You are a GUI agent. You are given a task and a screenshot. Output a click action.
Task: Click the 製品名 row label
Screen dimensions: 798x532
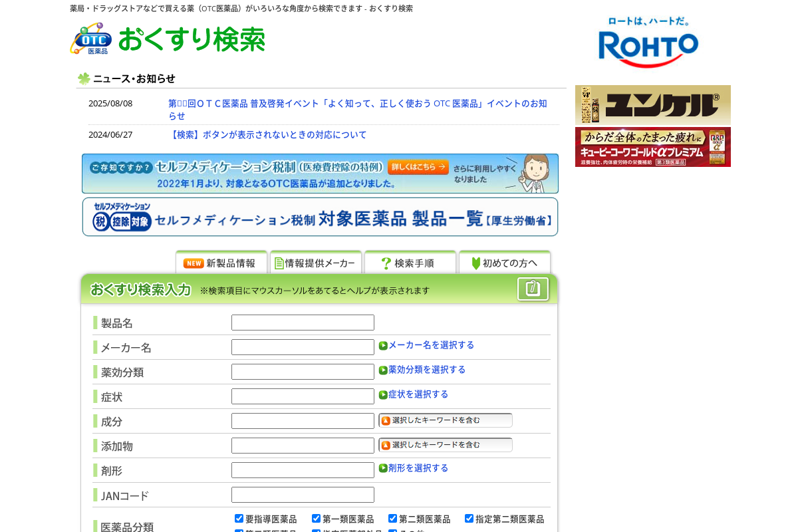point(117,323)
